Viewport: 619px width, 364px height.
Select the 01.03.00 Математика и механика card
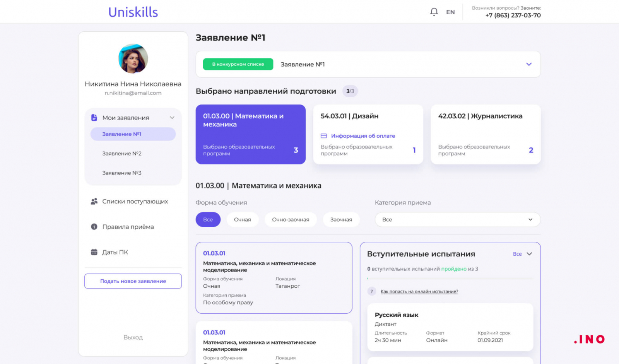click(251, 134)
